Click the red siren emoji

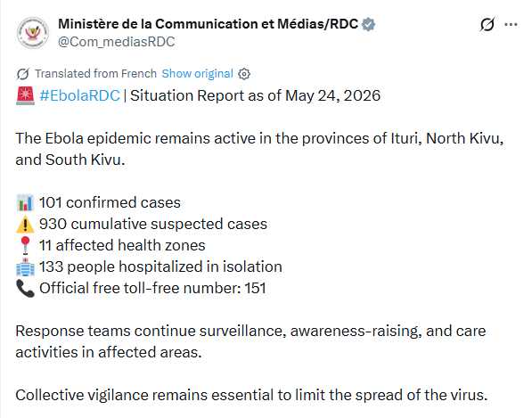pos(26,95)
